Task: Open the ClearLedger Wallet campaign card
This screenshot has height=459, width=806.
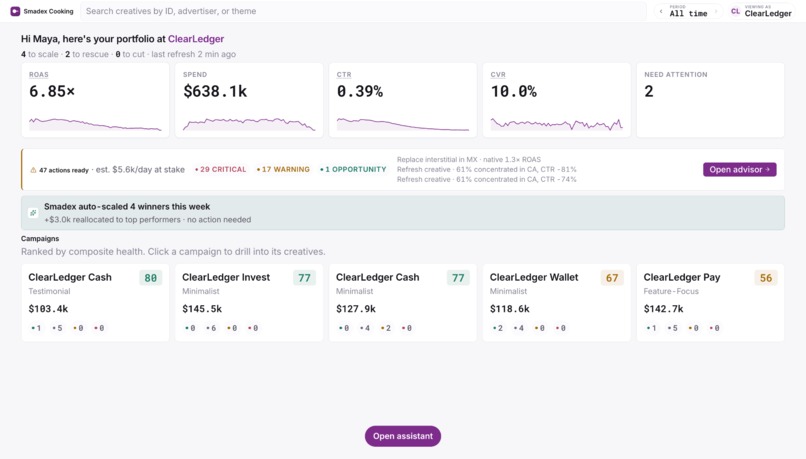Action: [556, 303]
